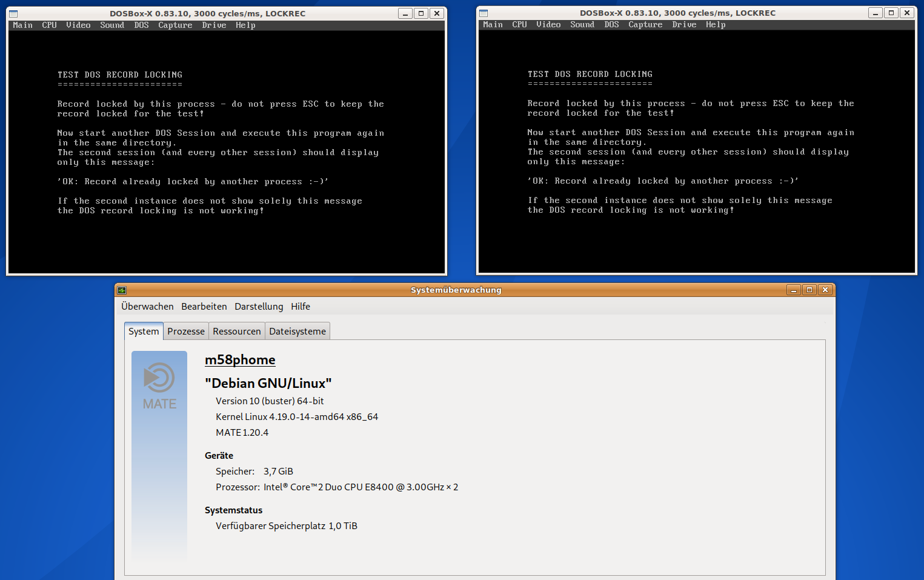
Task: Click the Prozessor Intel Core 2 Duo line
Action: point(337,487)
